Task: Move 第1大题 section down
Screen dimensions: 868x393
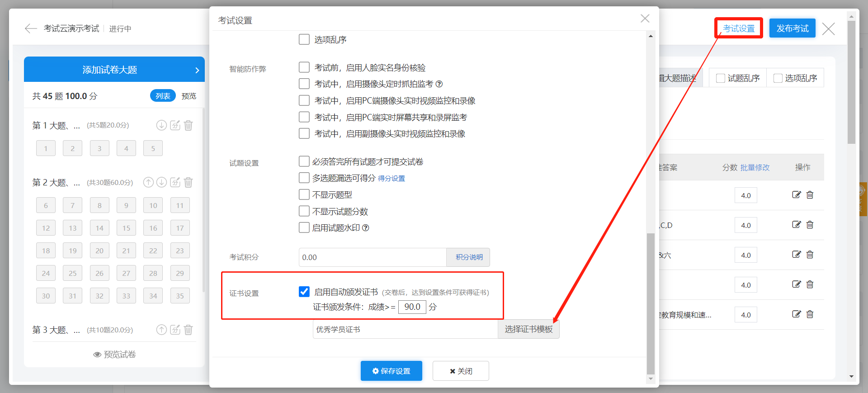Action: click(161, 125)
